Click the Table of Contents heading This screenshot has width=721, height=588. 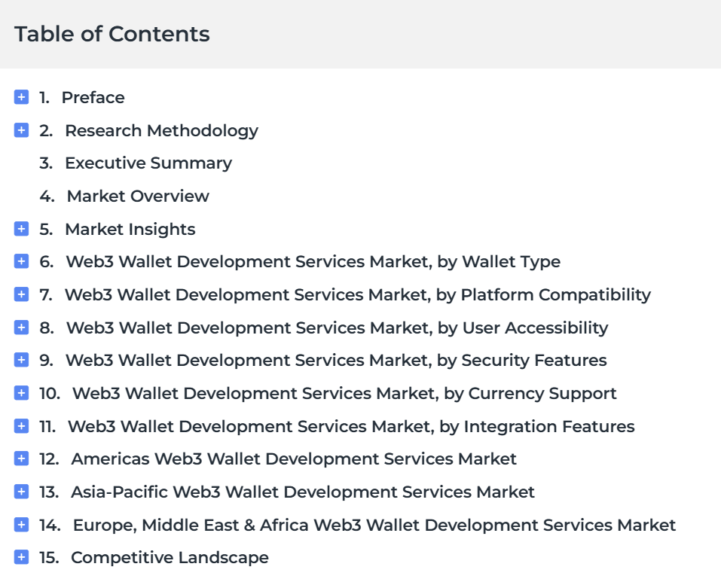coord(112,34)
